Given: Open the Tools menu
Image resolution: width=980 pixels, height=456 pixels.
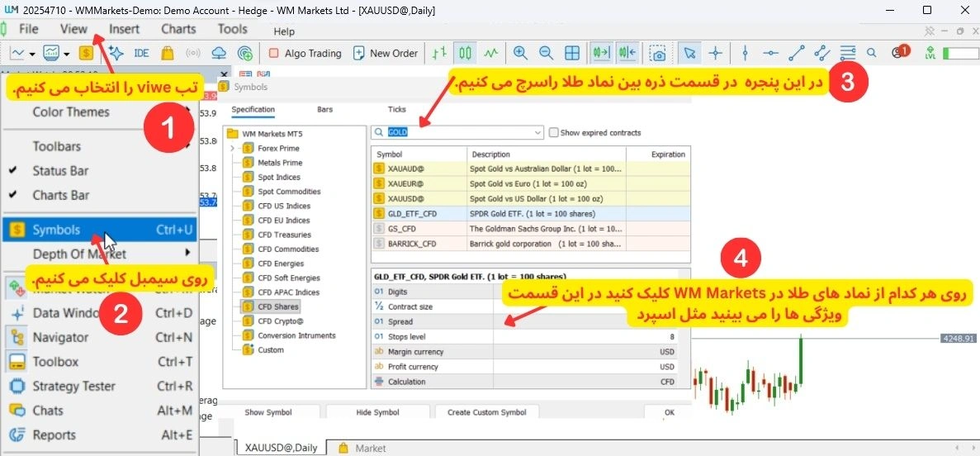Looking at the screenshot, I should click(x=233, y=29).
